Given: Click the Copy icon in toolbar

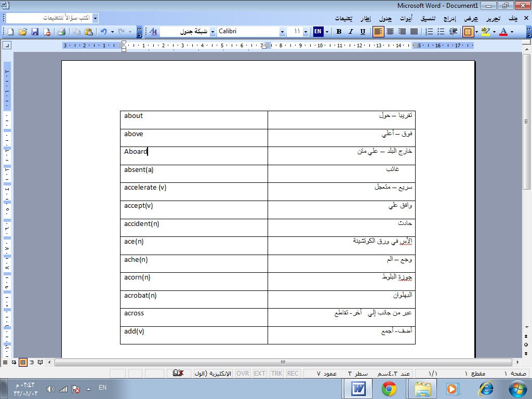Looking at the screenshot, I should tap(77, 32).
